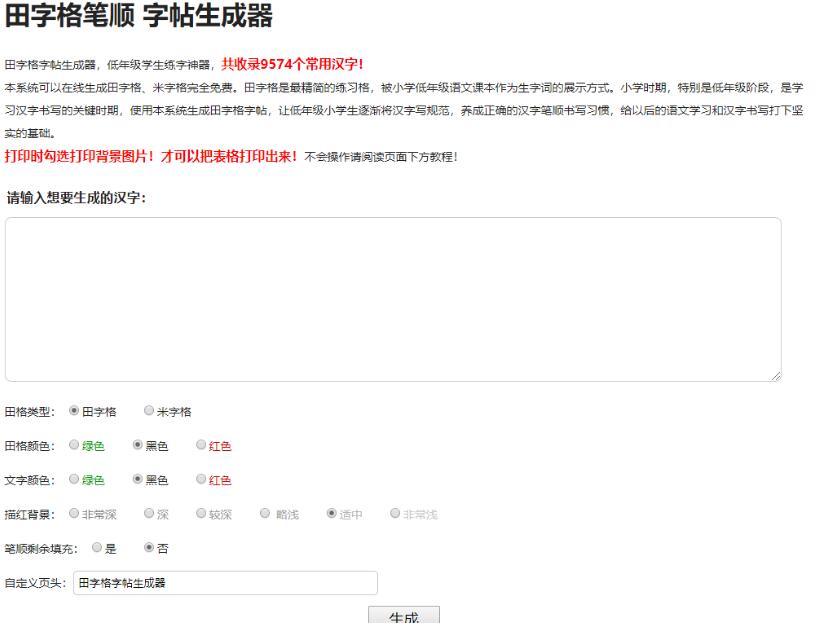Viewport: 821px width, 623px height.
Task: Set 文字颜色 to 黑色
Action: tap(138, 479)
